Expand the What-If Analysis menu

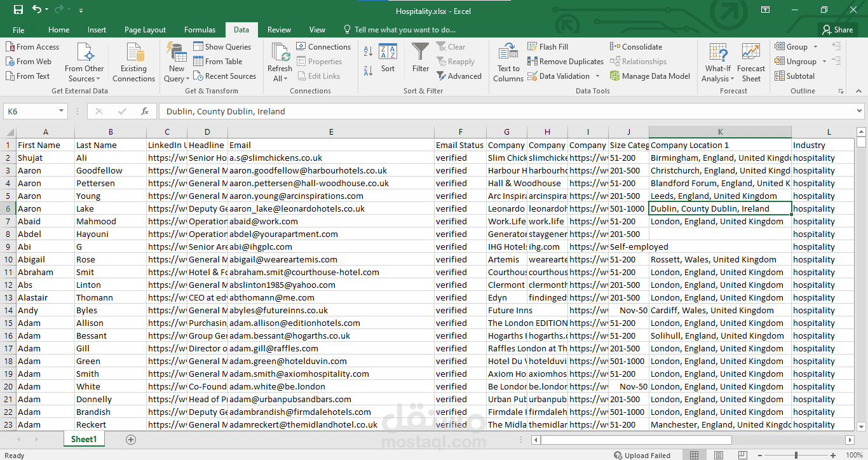tap(718, 62)
